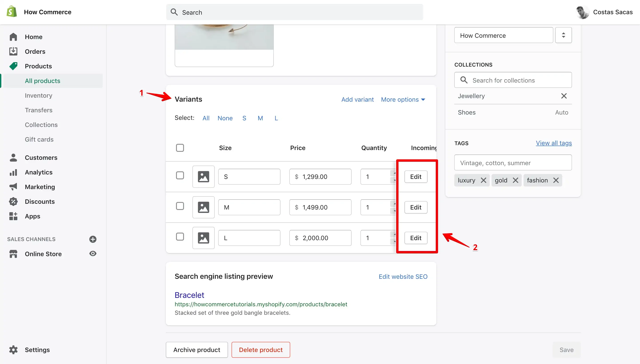Click the Discounts badge icon
The image size is (640, 364).
tap(13, 202)
